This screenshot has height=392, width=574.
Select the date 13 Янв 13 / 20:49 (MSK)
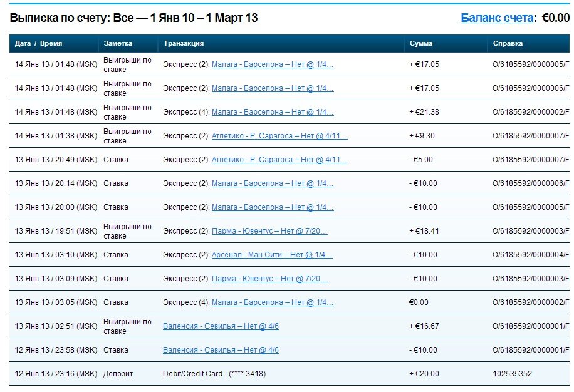pos(56,160)
